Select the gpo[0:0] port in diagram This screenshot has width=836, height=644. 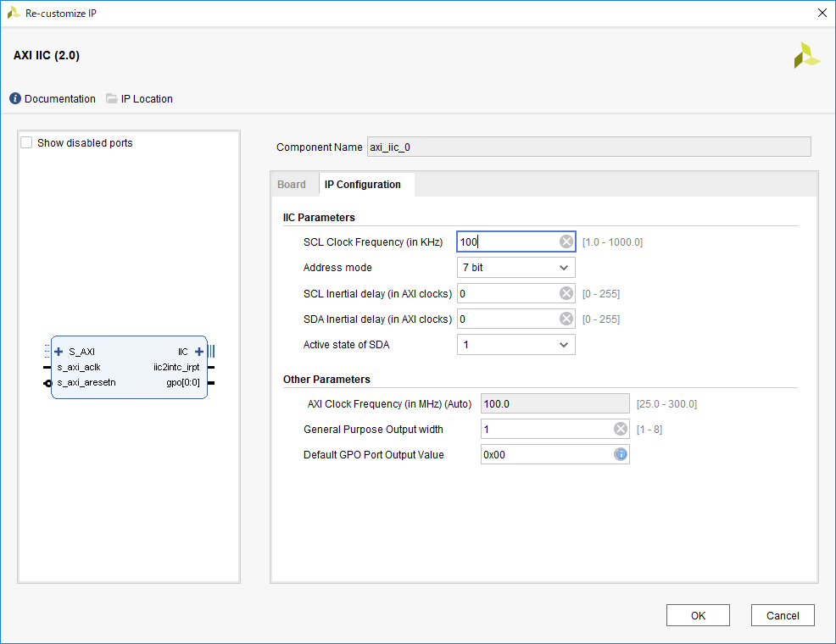[183, 382]
